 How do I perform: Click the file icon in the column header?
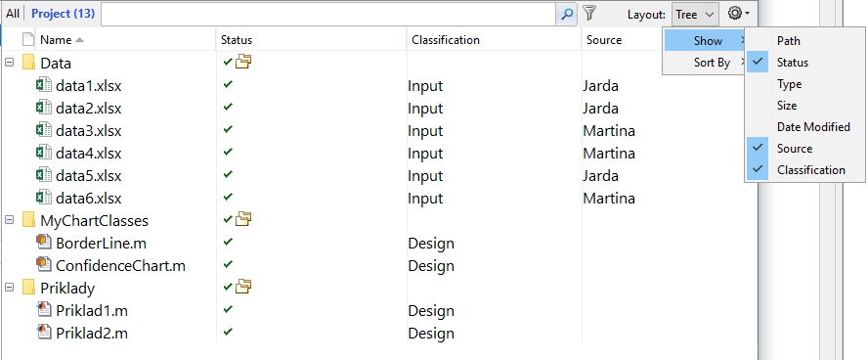(x=27, y=39)
